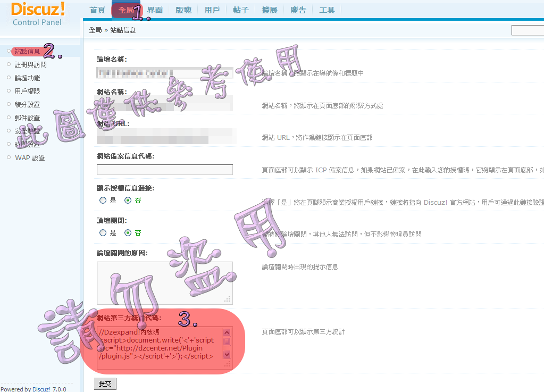Choose 否 for 論壇關閉
The image size is (544, 392).
pos(128,233)
